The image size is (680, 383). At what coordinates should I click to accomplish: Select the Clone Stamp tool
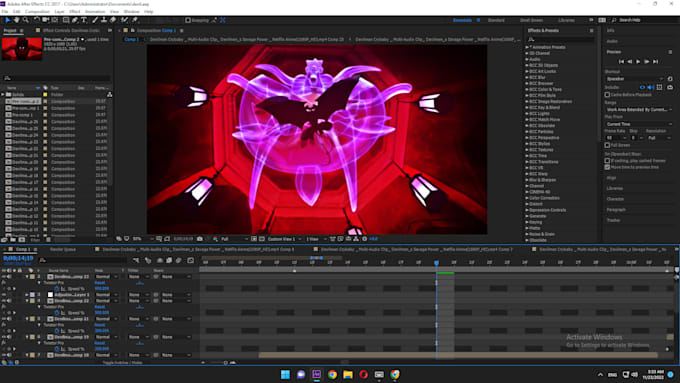(104, 20)
